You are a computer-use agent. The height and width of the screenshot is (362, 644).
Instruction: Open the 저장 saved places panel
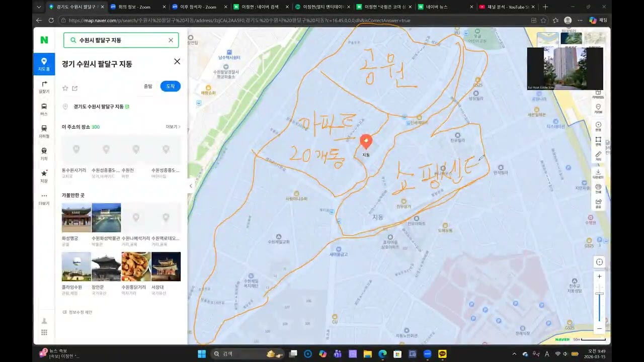pyautogui.click(x=44, y=176)
